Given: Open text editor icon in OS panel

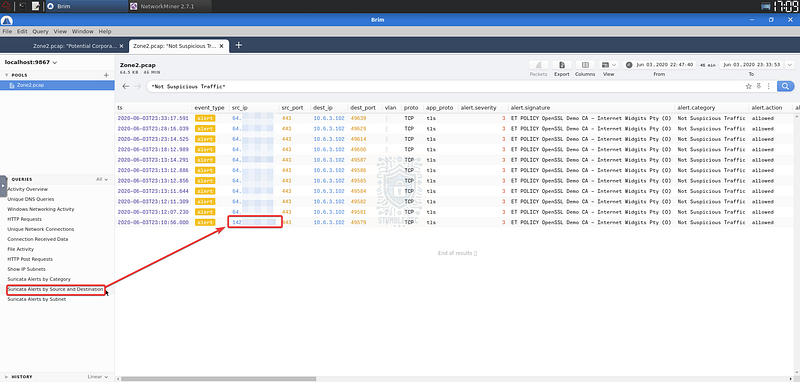Looking at the screenshot, I should pos(36,6).
